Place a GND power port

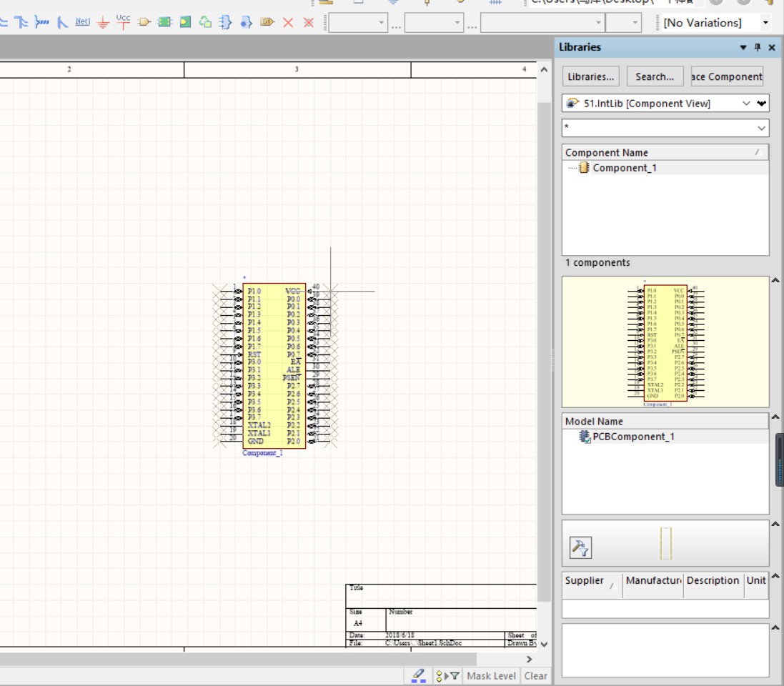103,22
